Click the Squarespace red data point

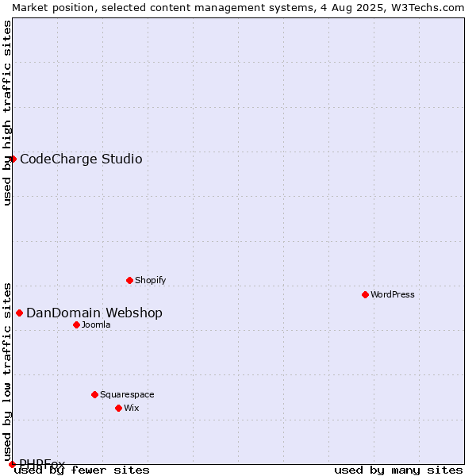94,394
